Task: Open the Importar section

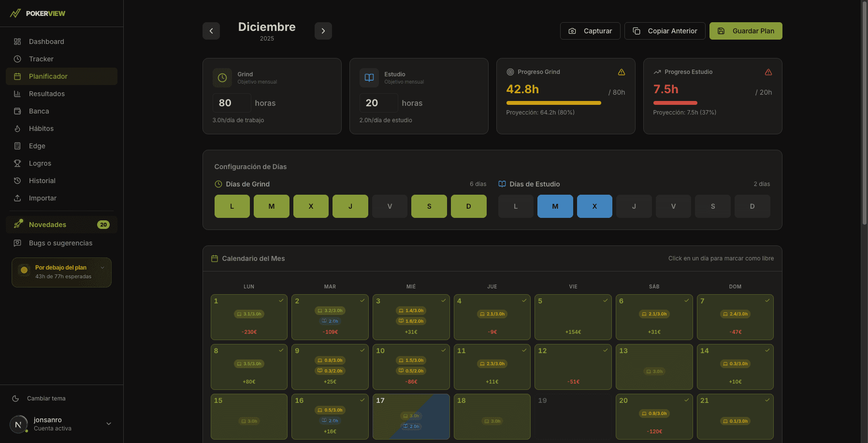Action: (x=42, y=198)
